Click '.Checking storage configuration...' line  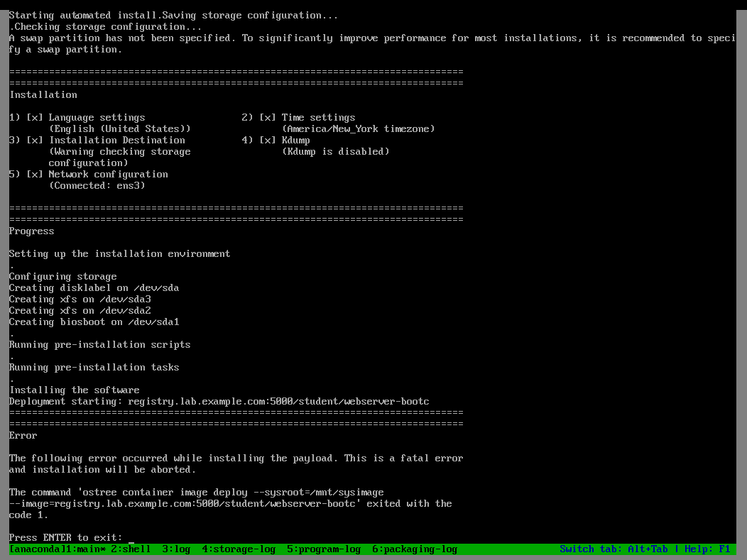(105, 27)
